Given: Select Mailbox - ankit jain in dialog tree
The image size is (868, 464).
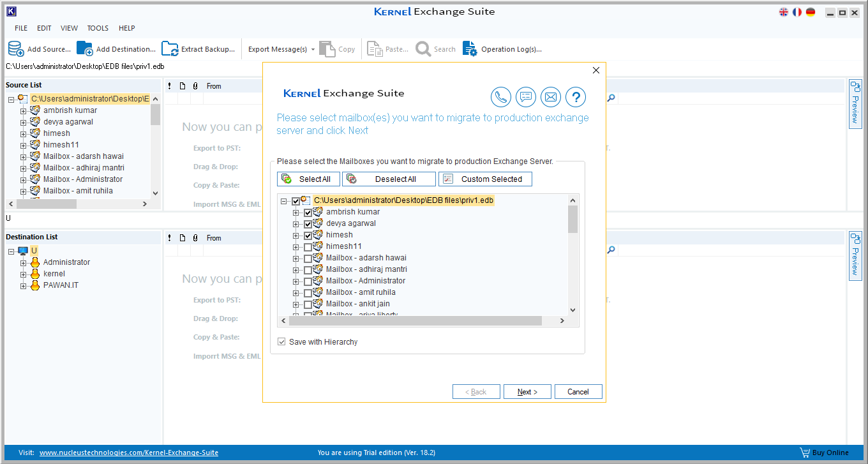Looking at the screenshot, I should [x=357, y=304].
